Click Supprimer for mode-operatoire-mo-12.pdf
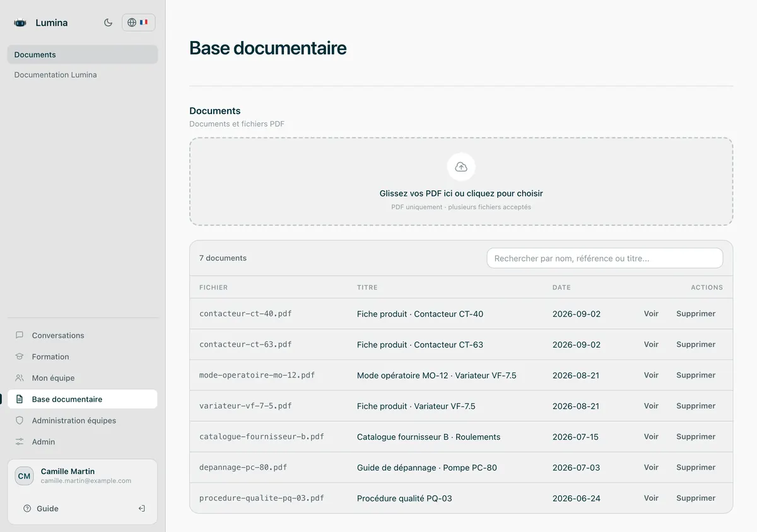The image size is (757, 532). (x=696, y=375)
